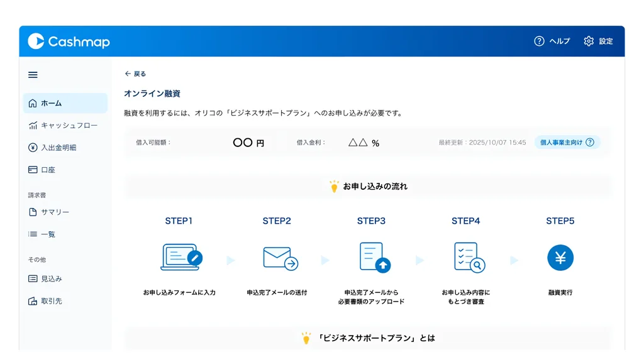Viewport: 644px width, 362px height.
Task: Click the STEP3 document upload icon
Action: pos(374,257)
